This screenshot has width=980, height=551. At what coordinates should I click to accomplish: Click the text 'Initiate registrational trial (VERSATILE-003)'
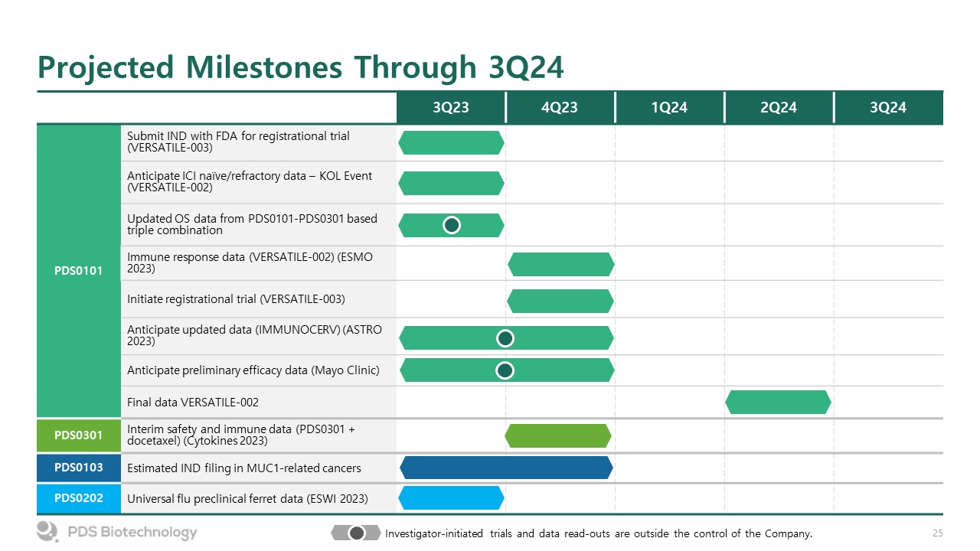point(236,299)
